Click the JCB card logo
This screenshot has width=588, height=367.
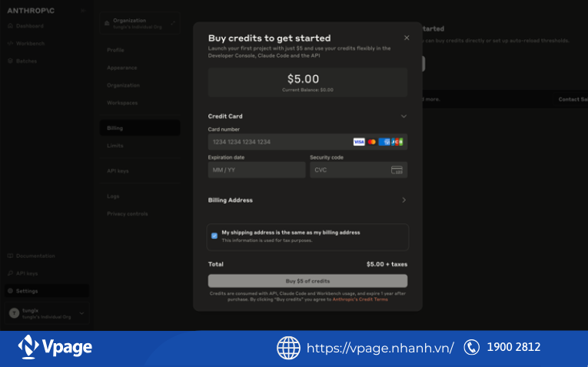397,142
